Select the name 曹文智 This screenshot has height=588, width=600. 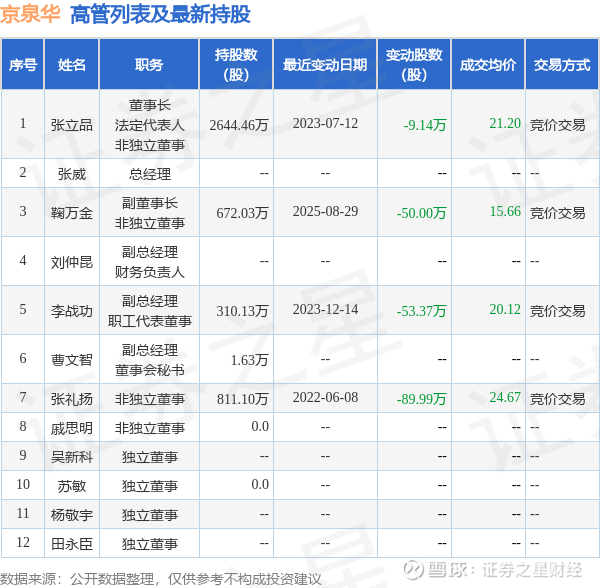pos(72,360)
